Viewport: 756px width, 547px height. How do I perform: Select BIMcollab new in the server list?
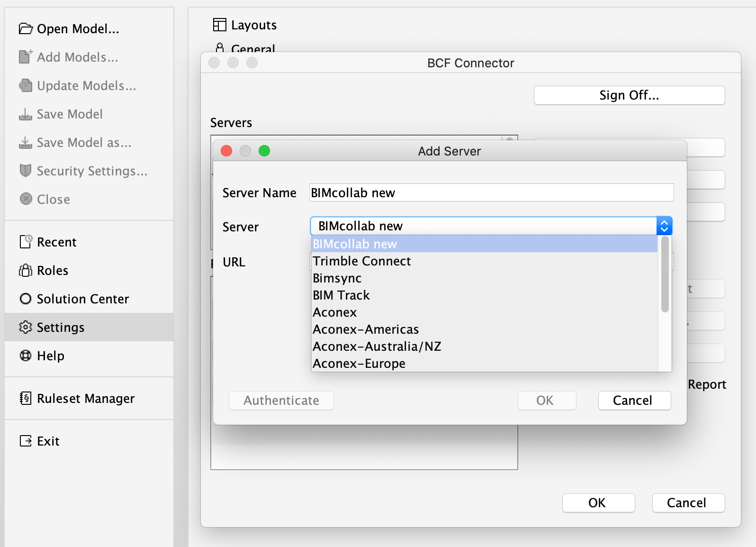pyautogui.click(x=484, y=244)
